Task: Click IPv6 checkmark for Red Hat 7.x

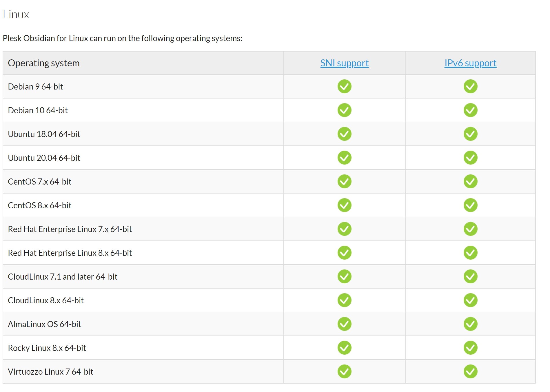Action: coord(470,229)
